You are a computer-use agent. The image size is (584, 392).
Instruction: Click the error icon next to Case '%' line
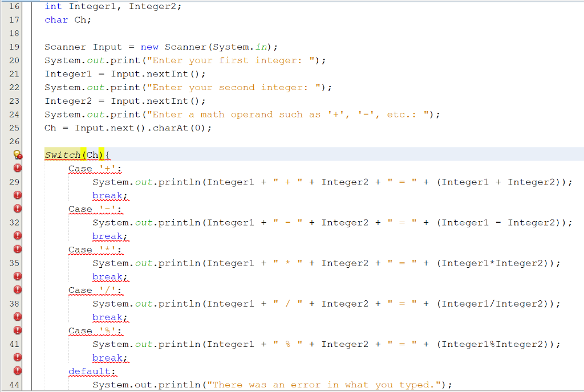tap(17, 330)
